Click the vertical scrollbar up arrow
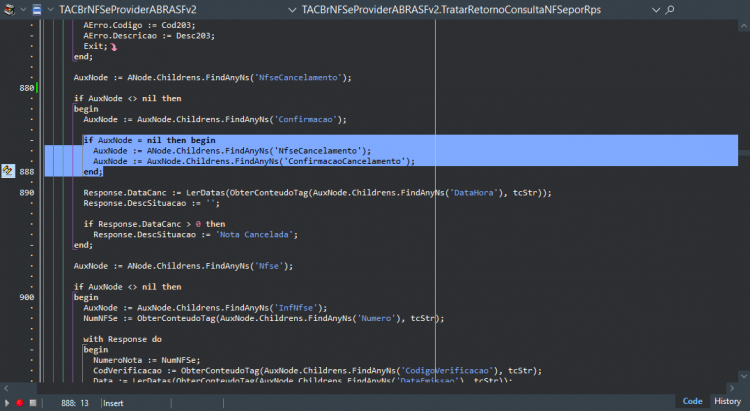This screenshot has height=411, width=750. pos(744,26)
